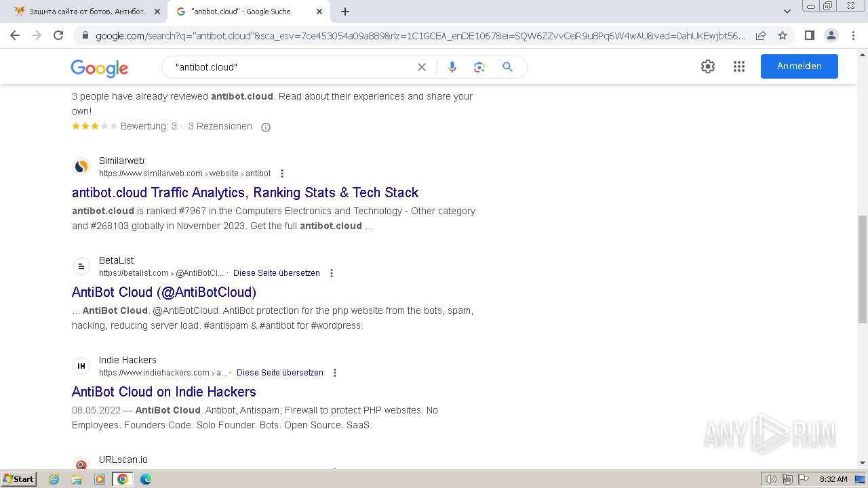View site information lock icon
This screenshot has height=488, width=868.
(x=84, y=36)
